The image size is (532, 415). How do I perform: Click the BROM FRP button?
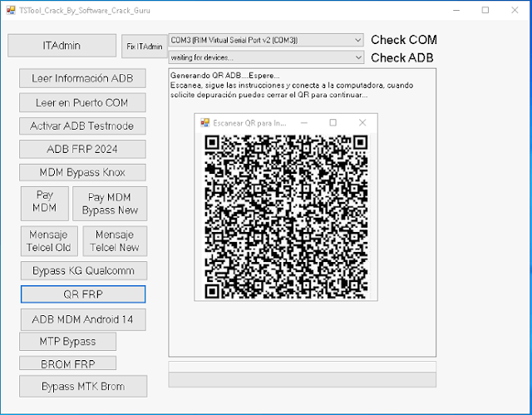(67, 363)
